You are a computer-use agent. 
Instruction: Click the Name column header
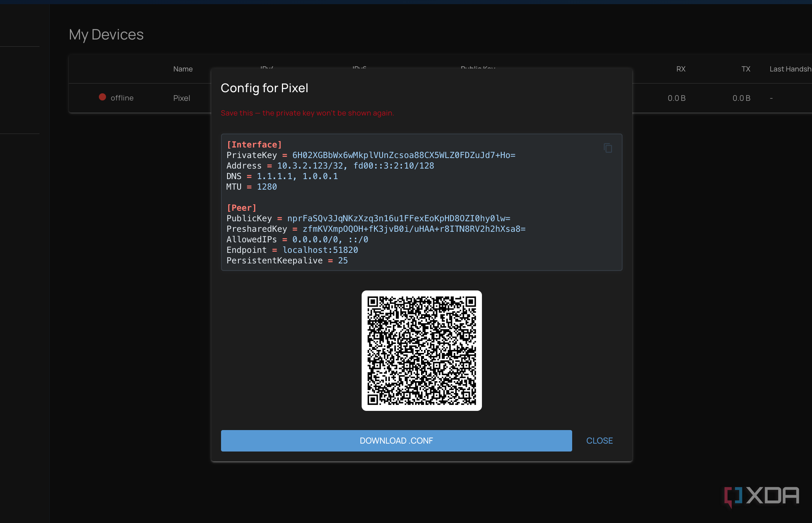(183, 69)
